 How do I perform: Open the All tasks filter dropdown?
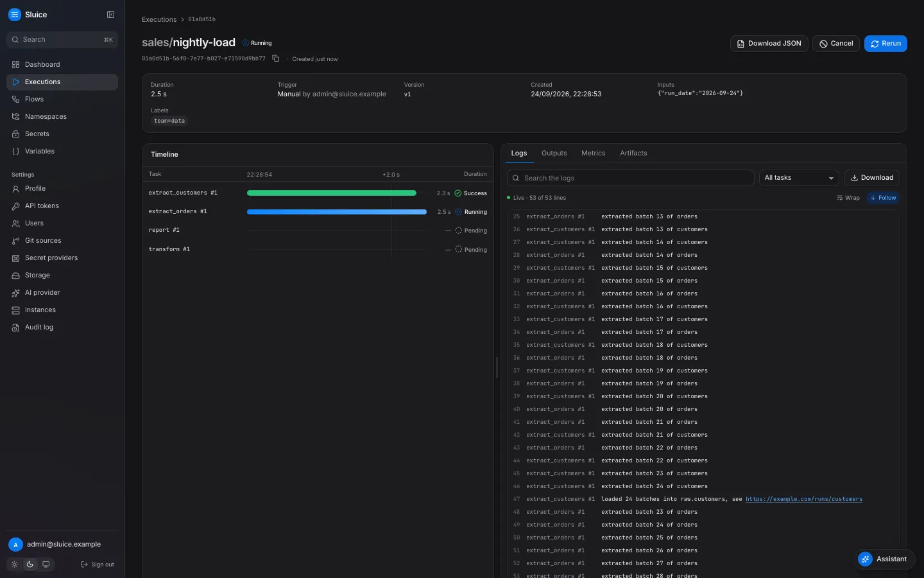(x=799, y=178)
